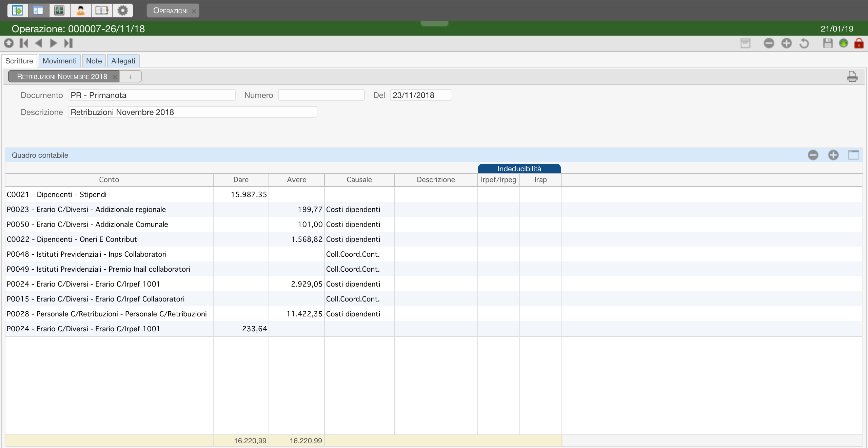Screen dimensions: 868x448
Task: Click the Avere column header
Action: pyautogui.click(x=297, y=180)
